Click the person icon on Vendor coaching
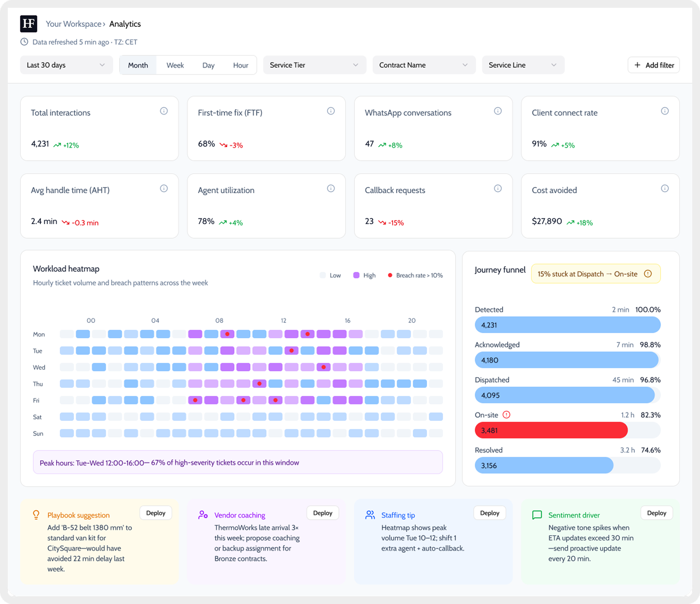The height and width of the screenshot is (604, 700). coord(203,515)
